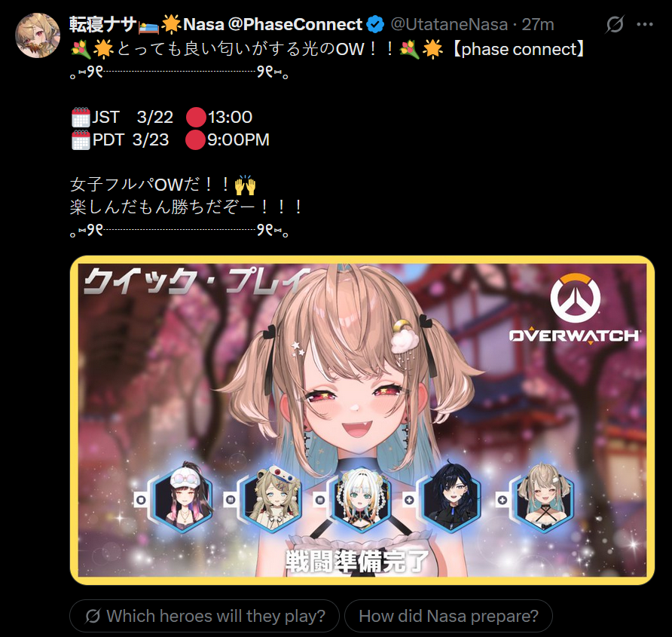Viewport: 672px width, 637px height.
Task: Click the dark-haired character hexagon portrait
Action: coord(451,499)
